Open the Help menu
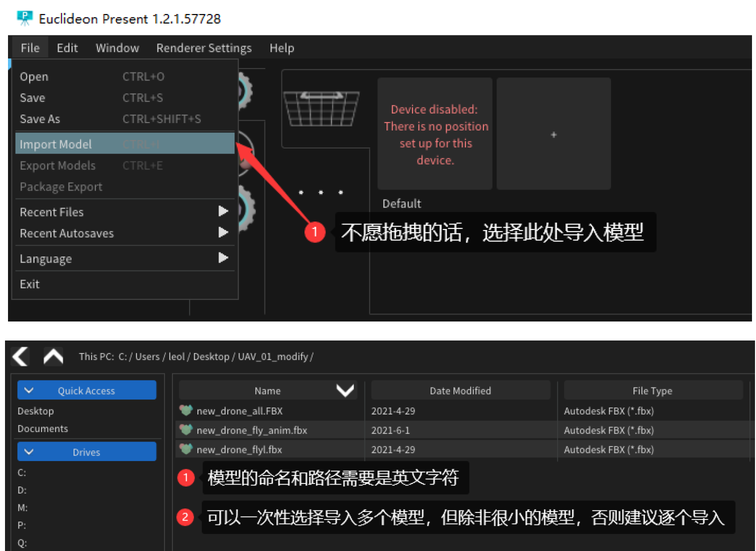 coord(282,48)
